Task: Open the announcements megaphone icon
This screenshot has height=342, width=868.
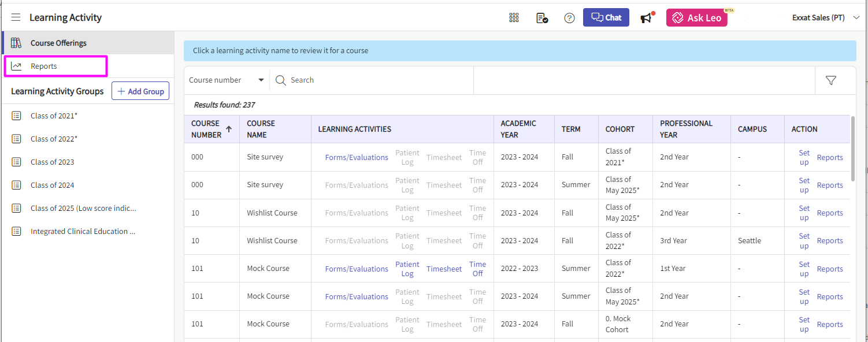Action: 647,18
